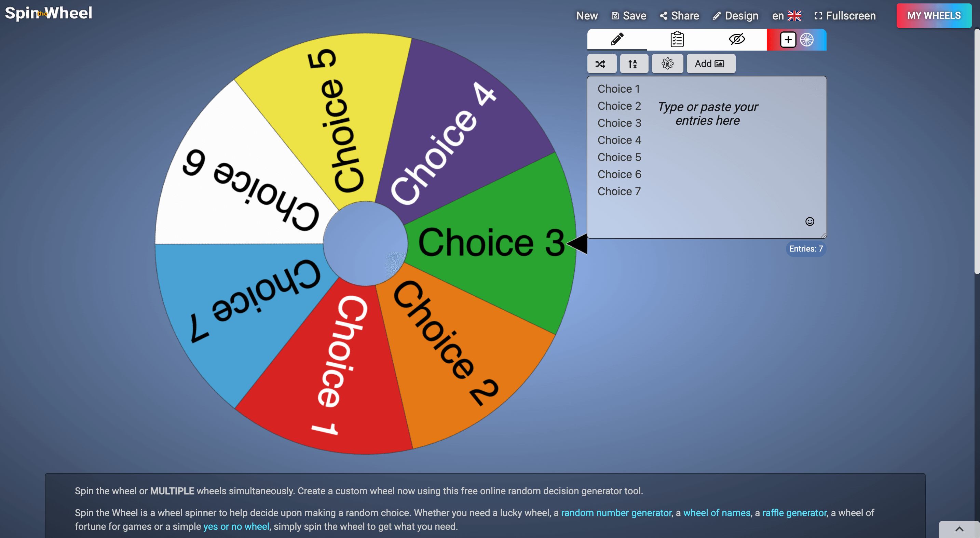The height and width of the screenshot is (538, 980).
Task: Open the pencil edit entries tab
Action: click(x=617, y=39)
